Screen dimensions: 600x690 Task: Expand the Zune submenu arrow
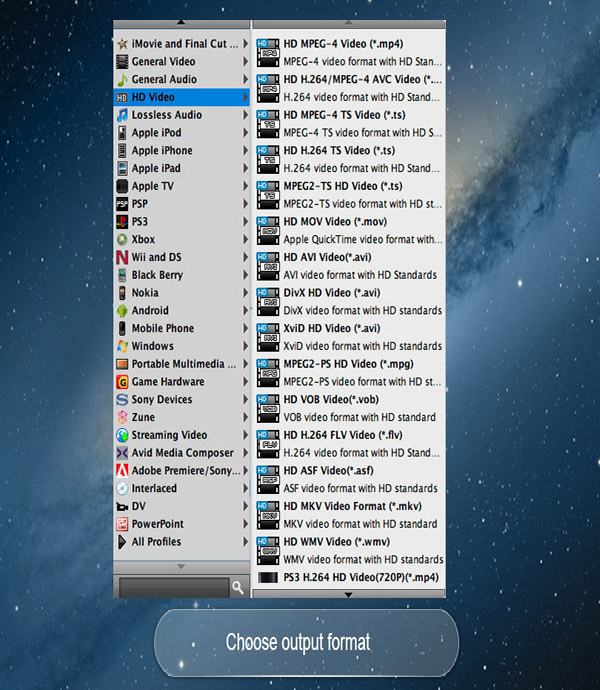[246, 417]
